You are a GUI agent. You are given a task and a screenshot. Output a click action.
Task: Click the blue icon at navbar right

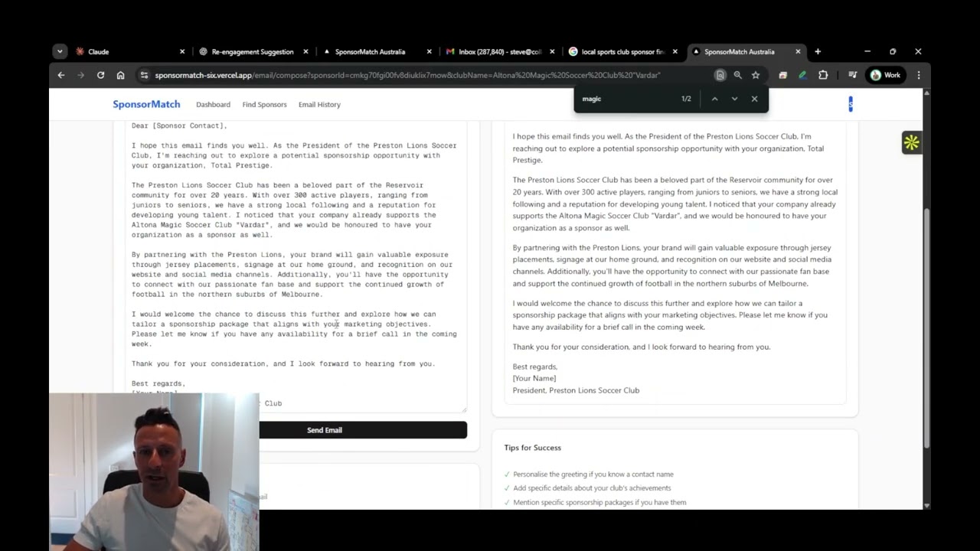[x=851, y=104]
